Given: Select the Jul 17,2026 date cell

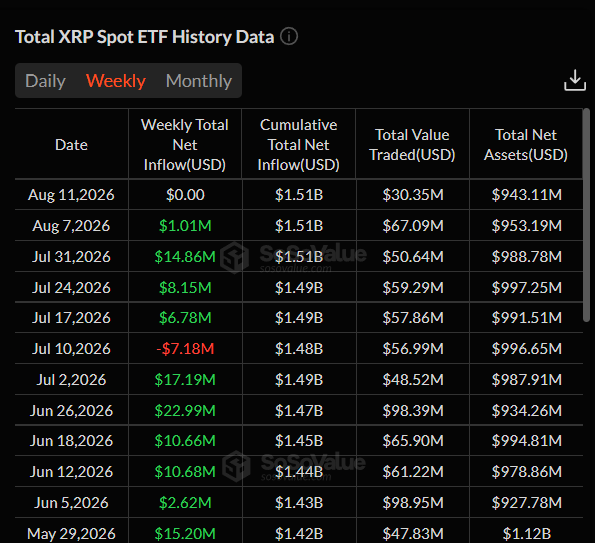Looking at the screenshot, I should pos(71,318).
